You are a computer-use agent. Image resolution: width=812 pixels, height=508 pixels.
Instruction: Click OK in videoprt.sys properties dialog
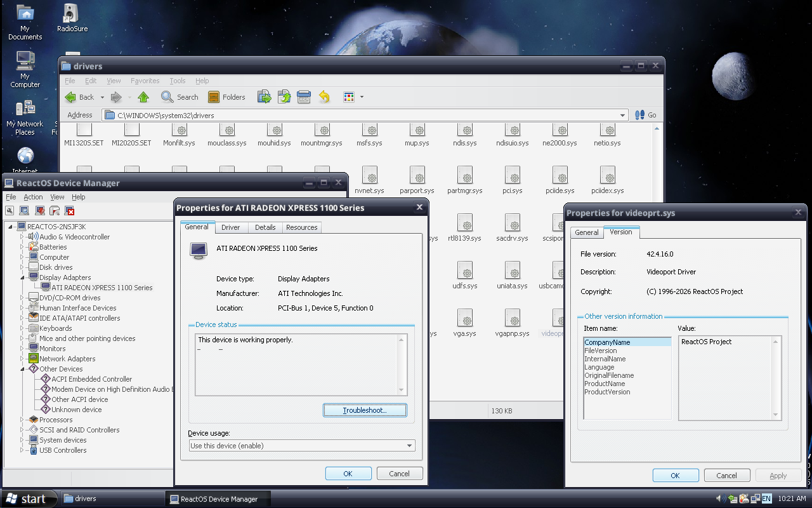click(x=675, y=476)
